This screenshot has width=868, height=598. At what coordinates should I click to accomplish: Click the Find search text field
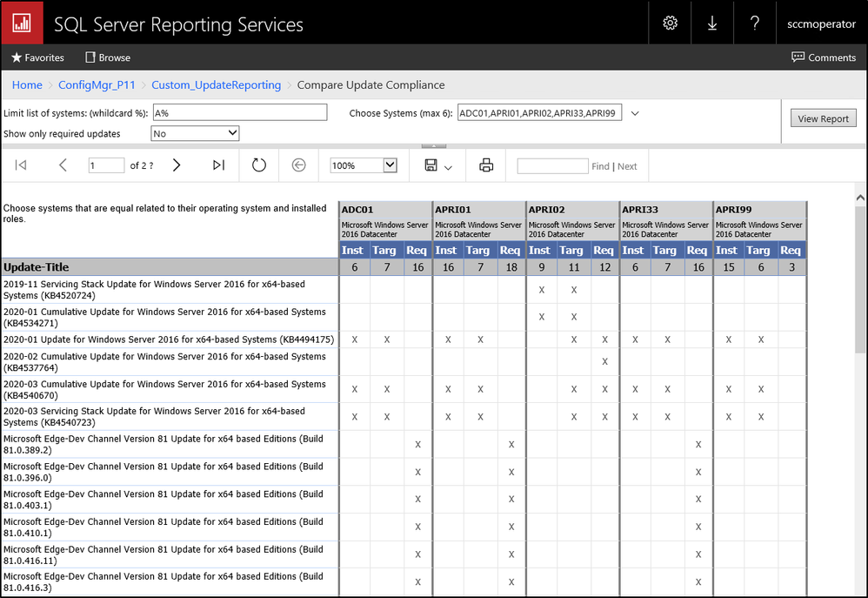point(552,165)
